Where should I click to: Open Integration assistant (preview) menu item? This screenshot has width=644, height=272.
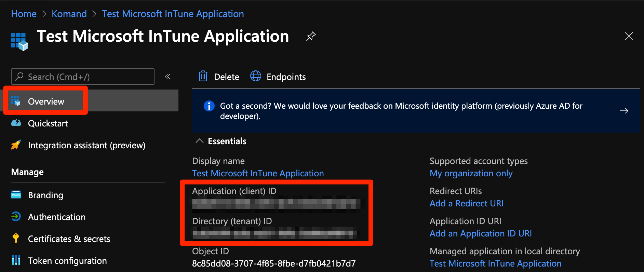click(x=86, y=145)
